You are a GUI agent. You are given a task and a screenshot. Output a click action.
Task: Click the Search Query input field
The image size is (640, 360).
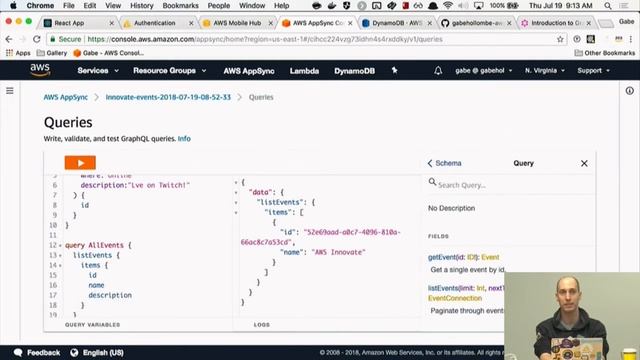pos(510,185)
